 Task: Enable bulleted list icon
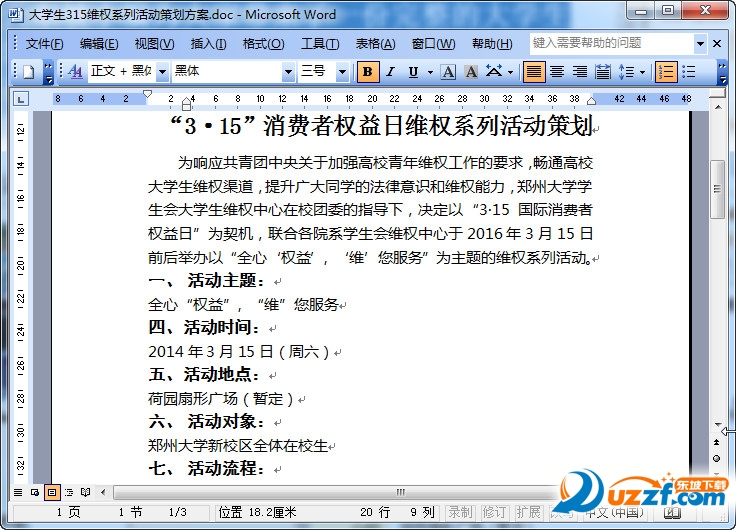tap(689, 72)
